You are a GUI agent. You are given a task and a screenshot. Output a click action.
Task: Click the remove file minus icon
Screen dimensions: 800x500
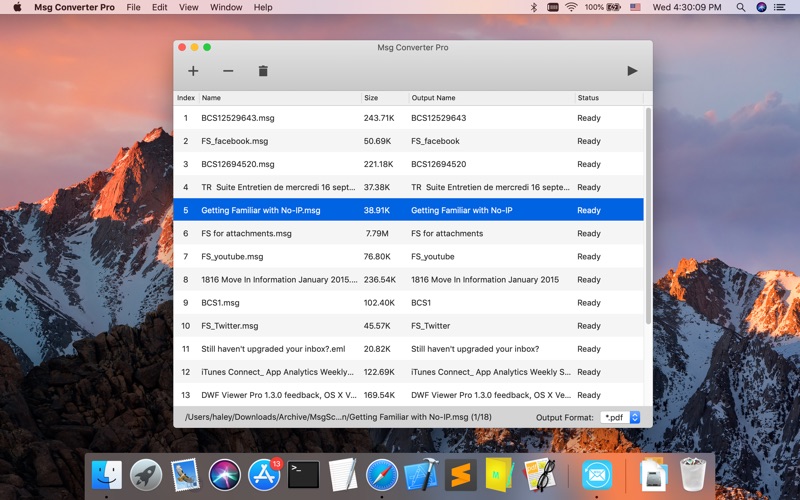coord(228,71)
